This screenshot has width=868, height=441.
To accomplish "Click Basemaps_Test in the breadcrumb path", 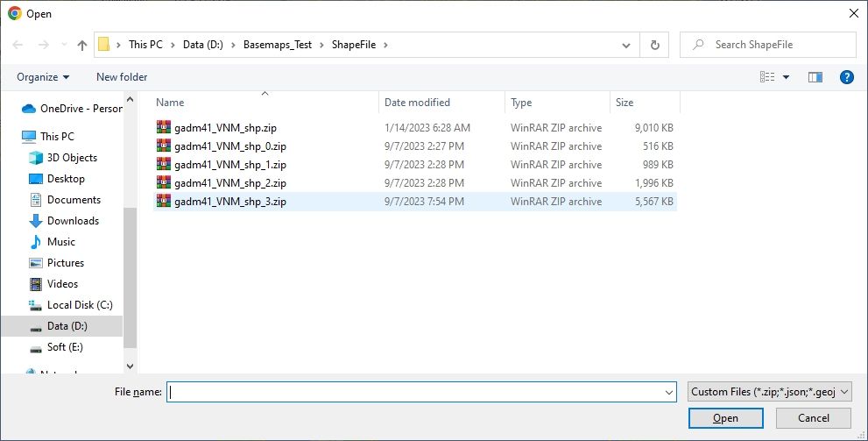I will 280,45.
